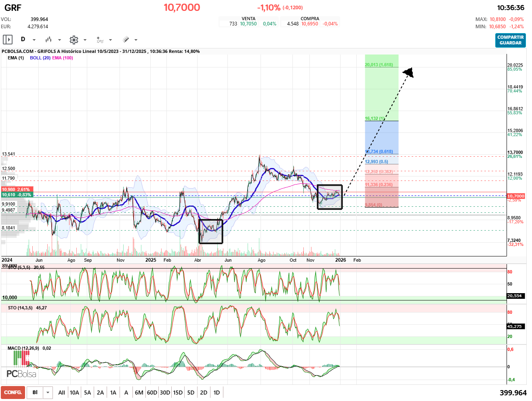
Task: Click the add indicator line icon
Action: [x=100, y=40]
